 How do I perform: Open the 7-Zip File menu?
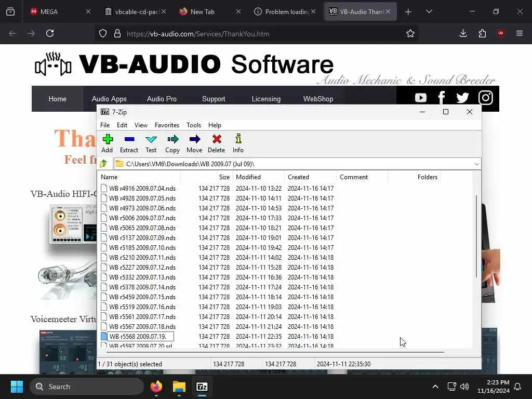[x=105, y=125]
